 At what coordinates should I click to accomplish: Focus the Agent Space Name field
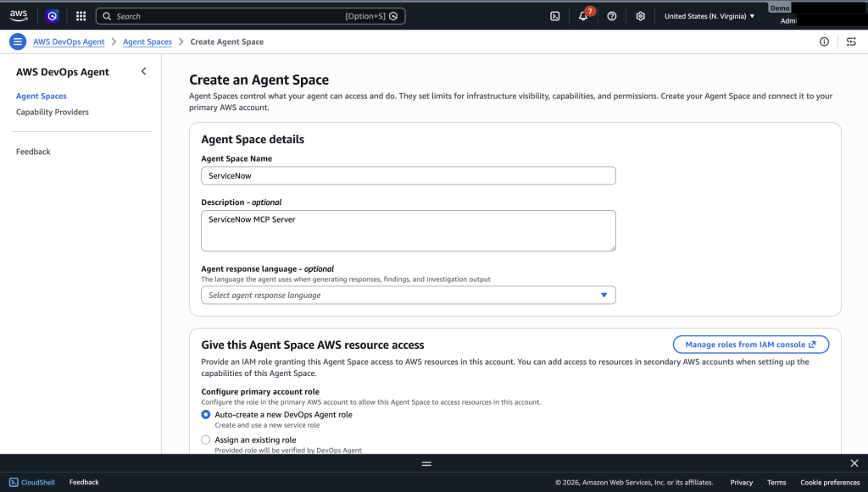(408, 176)
